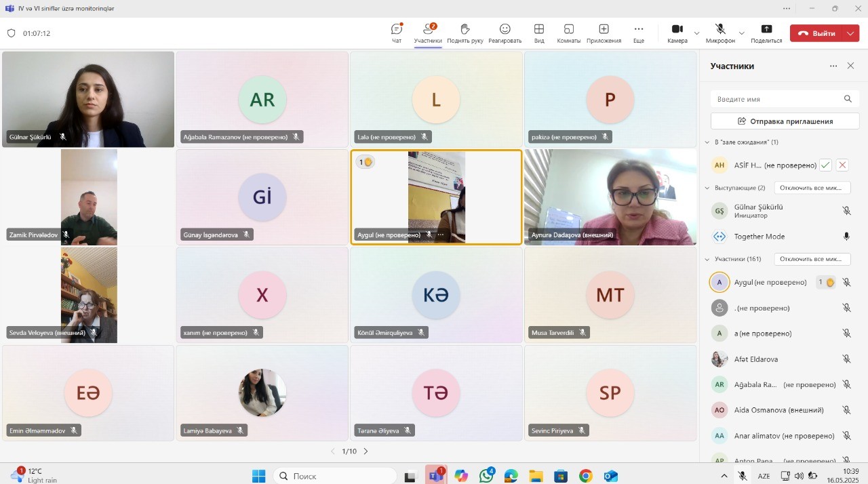This screenshot has height=484, width=868.
Task: Collapse the waiting room section
Action: pos(708,142)
